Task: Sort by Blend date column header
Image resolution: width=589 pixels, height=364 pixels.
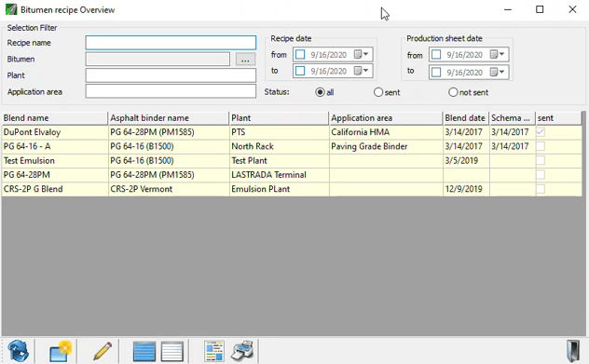Action: tap(466, 118)
